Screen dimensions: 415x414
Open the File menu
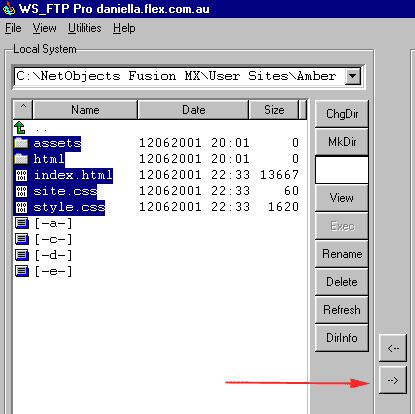(x=13, y=28)
